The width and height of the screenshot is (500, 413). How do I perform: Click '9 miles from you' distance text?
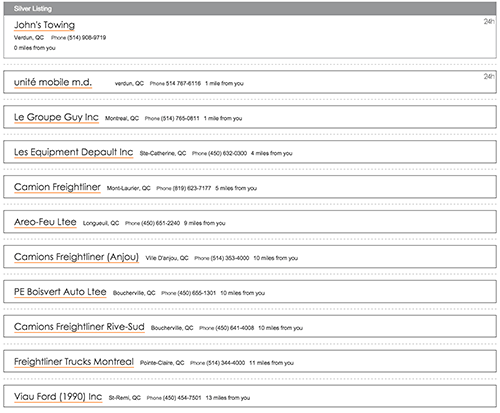pos(205,223)
